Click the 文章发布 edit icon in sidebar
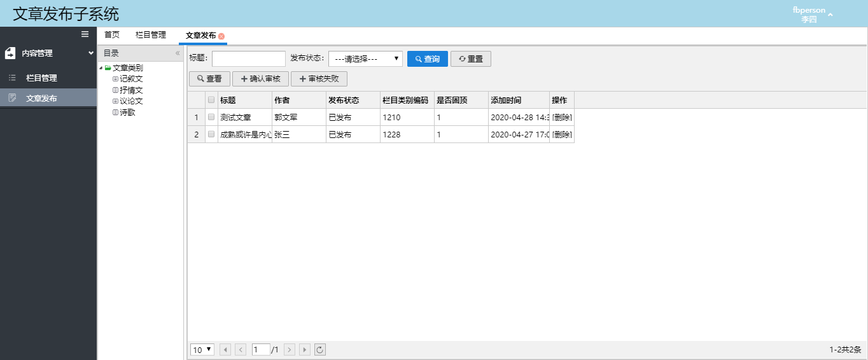 click(x=12, y=98)
